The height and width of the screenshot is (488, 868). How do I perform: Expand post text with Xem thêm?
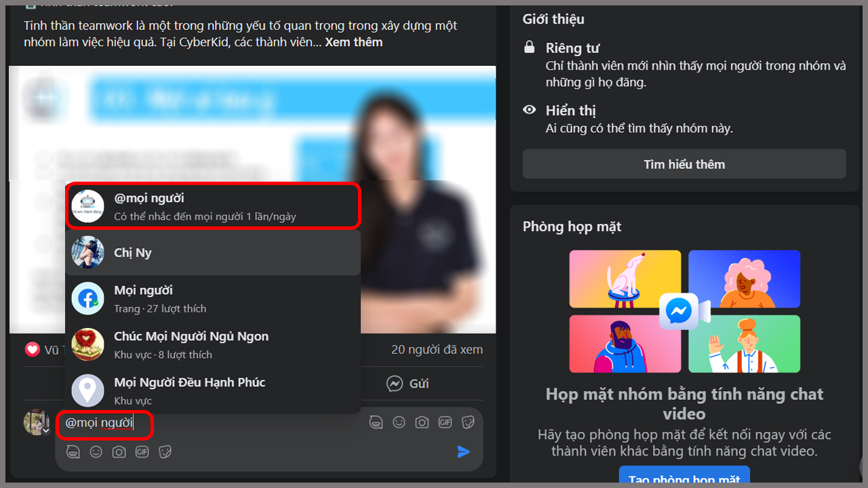coord(354,42)
